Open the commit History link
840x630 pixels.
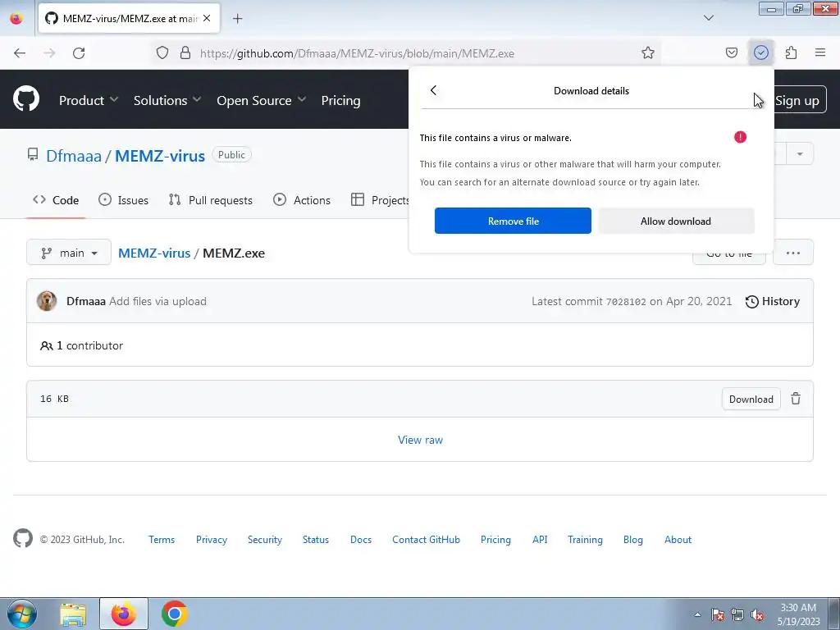(773, 301)
